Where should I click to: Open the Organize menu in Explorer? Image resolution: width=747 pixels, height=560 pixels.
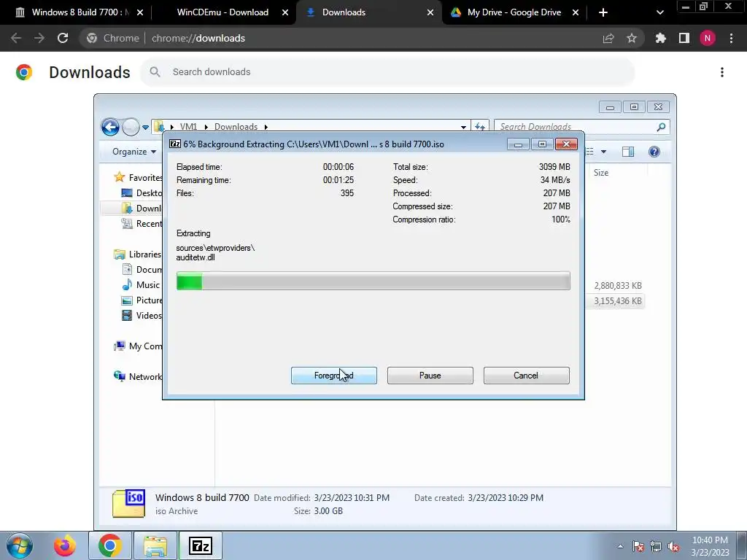coord(134,152)
